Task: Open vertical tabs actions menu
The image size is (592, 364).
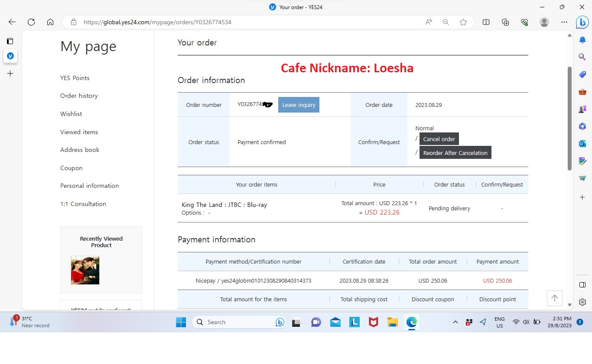Action: tap(10, 41)
